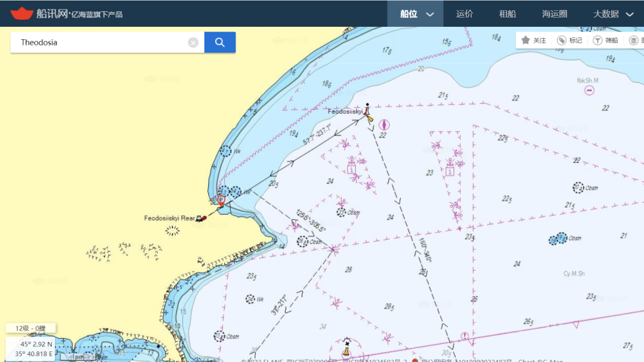
Task: Click the 亿海蓝旗下产品 header text
Action: pos(97,15)
